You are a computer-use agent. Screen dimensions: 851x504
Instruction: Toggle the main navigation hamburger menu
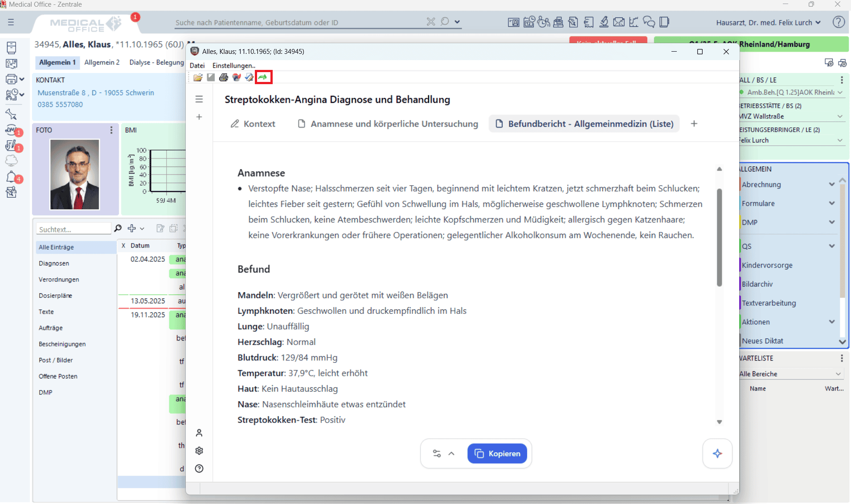click(11, 22)
